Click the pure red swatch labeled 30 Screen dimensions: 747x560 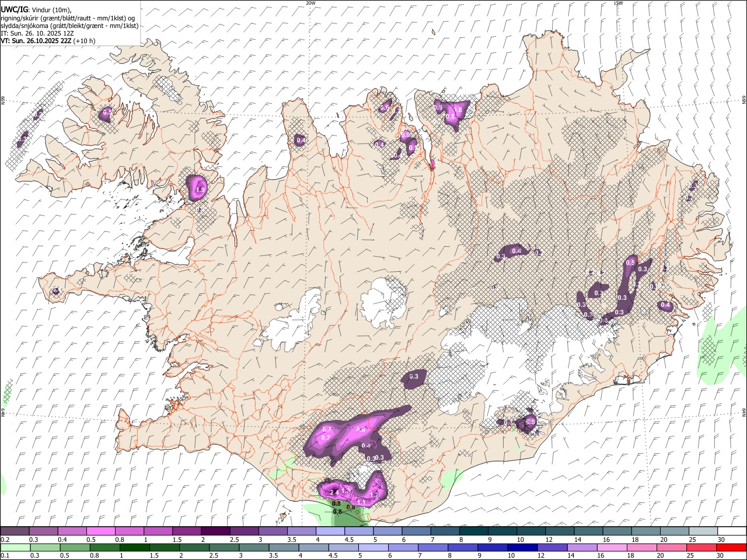[731, 547]
